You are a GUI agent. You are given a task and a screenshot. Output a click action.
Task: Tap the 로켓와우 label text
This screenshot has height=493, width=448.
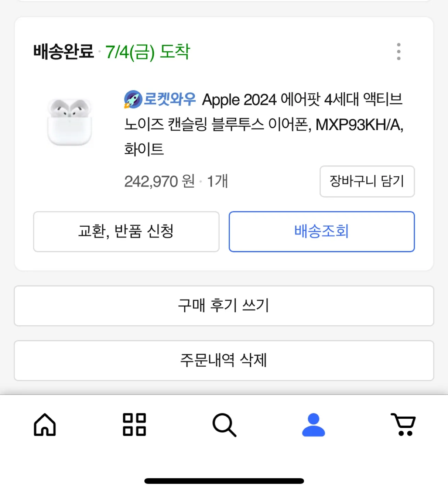[170, 99]
